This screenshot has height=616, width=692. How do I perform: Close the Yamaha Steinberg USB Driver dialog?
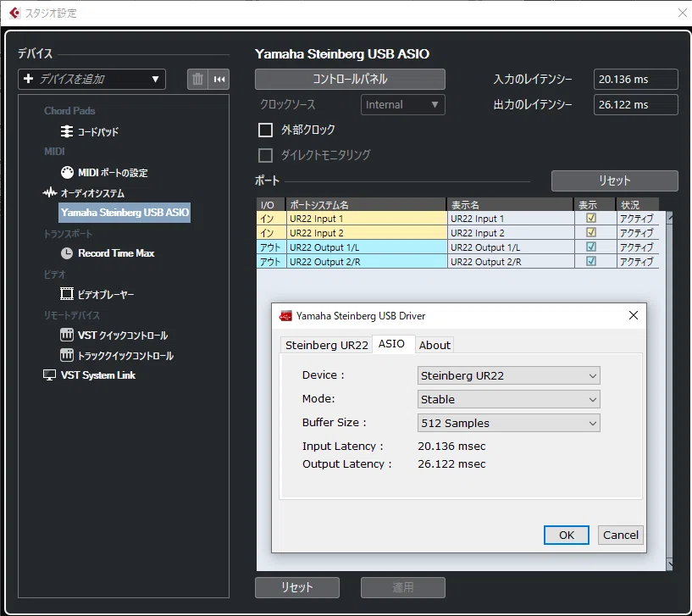(x=634, y=315)
